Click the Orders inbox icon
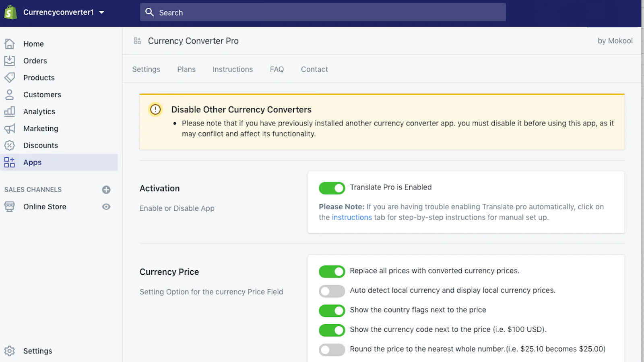The image size is (644, 362). pyautogui.click(x=10, y=61)
